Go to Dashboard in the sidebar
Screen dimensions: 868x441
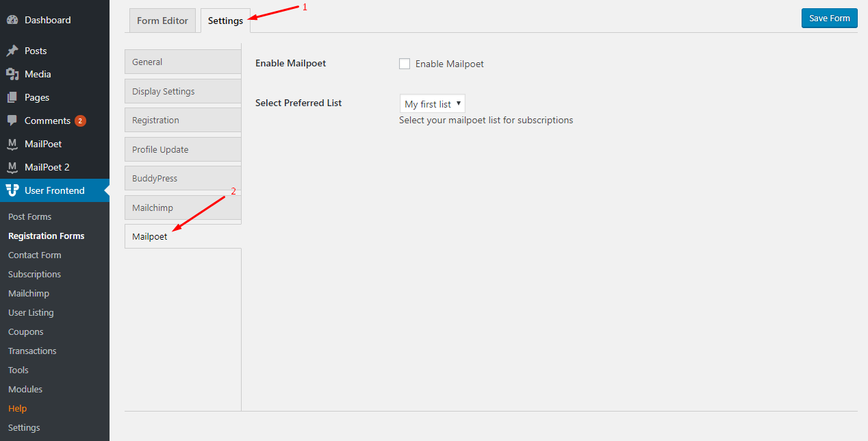click(x=55, y=21)
